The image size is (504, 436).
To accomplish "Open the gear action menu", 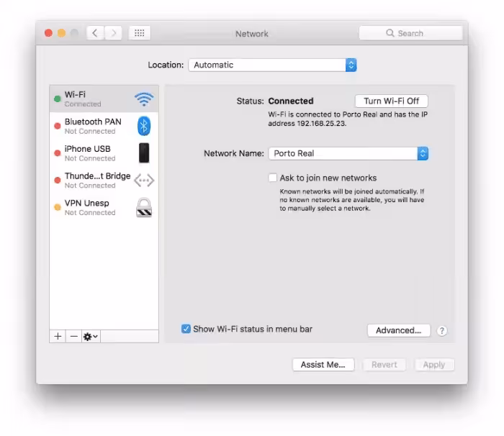I will (x=91, y=337).
